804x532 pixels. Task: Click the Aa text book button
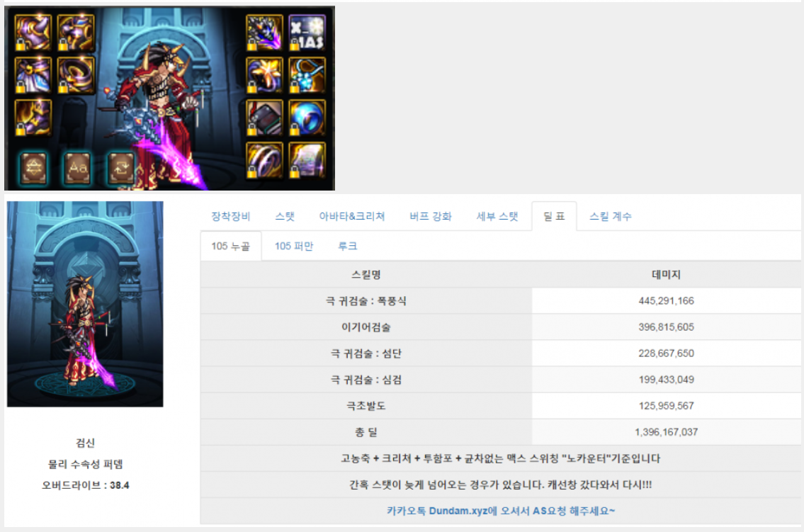tap(78, 168)
